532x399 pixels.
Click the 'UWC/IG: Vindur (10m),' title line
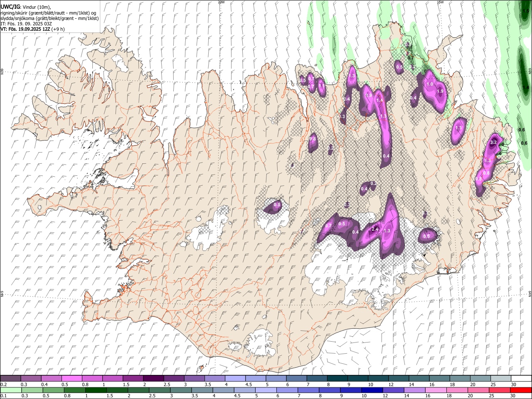[x=26, y=7]
